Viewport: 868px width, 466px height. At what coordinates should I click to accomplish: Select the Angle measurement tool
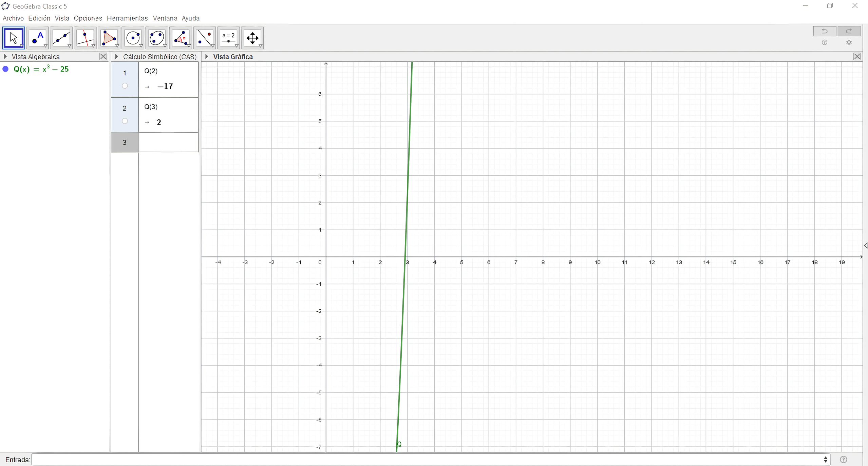click(181, 38)
